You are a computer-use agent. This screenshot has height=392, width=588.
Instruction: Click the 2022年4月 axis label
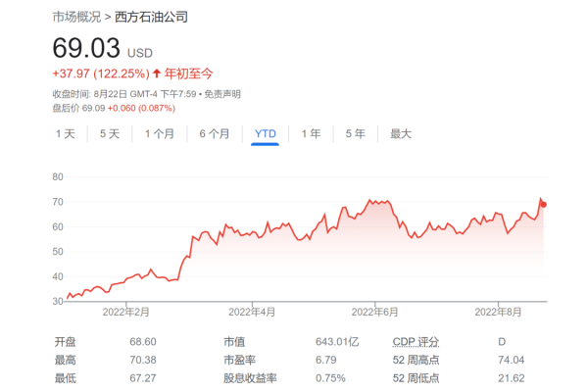click(252, 312)
